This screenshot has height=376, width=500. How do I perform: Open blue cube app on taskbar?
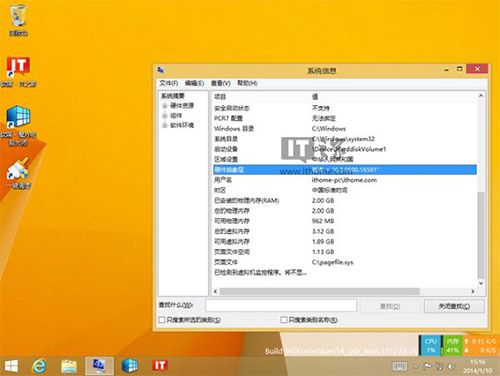tap(129, 366)
